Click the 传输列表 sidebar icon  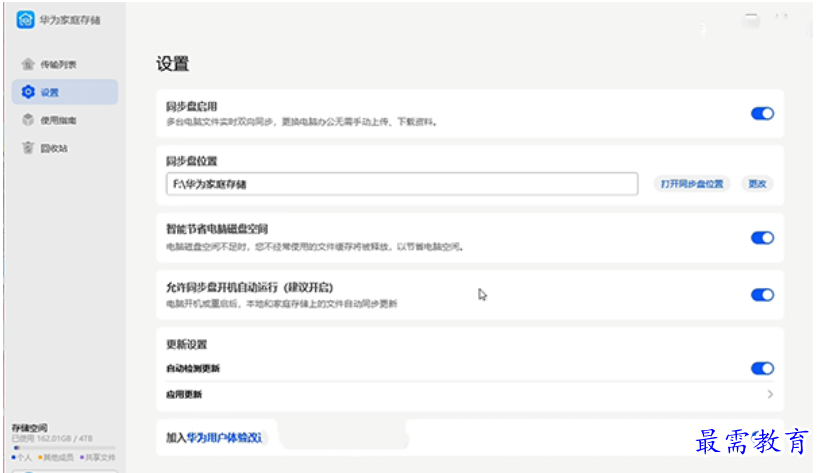pyautogui.click(x=28, y=64)
